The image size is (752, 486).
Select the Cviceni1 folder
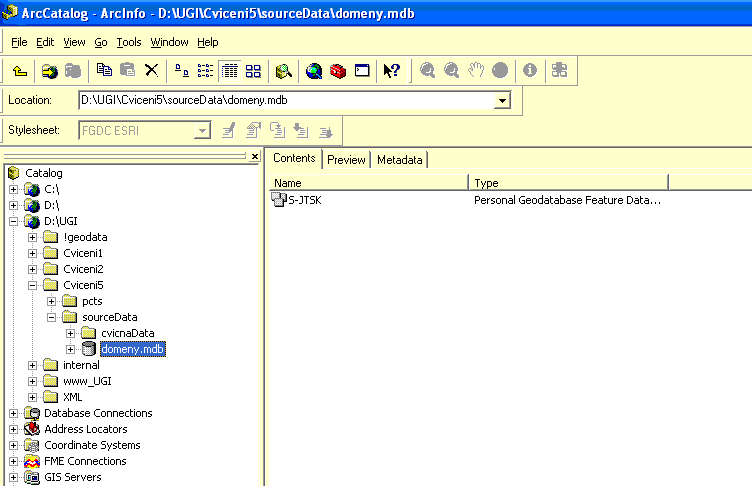(82, 253)
